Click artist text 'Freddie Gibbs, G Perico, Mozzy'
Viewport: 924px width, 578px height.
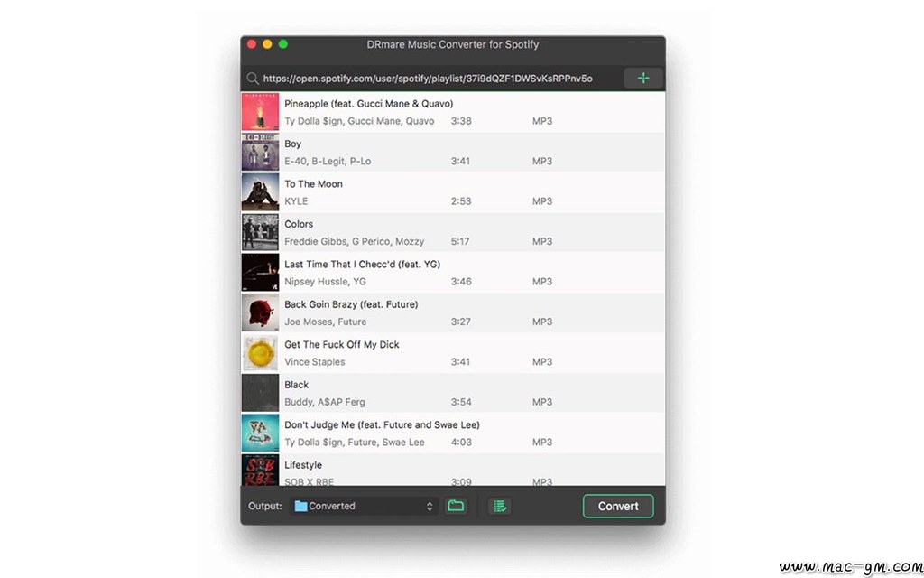(354, 241)
